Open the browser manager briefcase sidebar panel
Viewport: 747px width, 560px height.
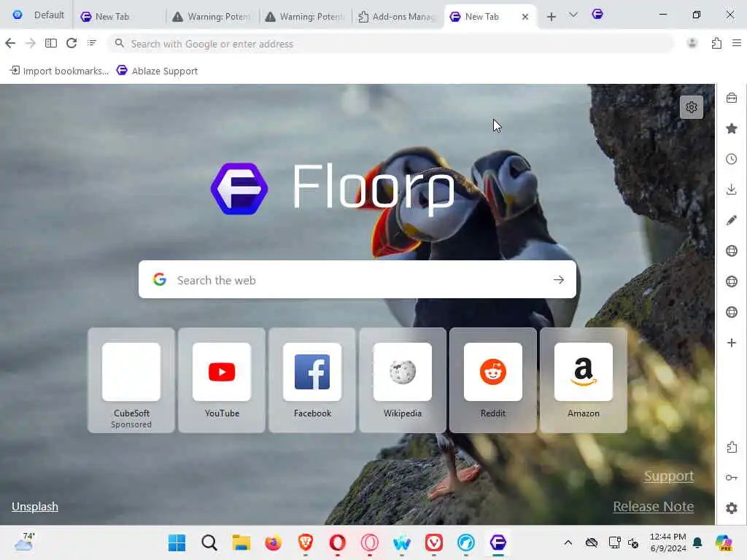pyautogui.click(x=732, y=98)
